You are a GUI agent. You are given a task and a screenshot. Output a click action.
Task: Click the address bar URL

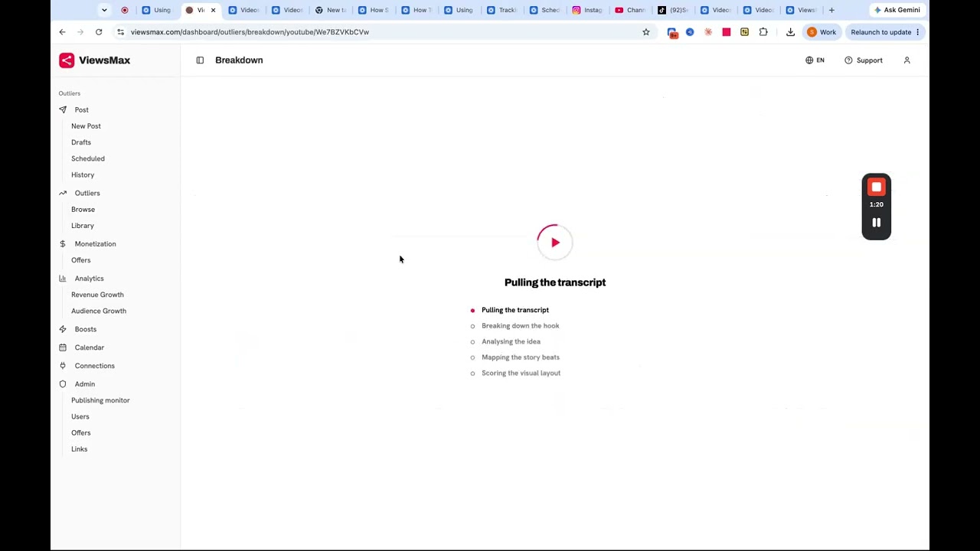point(250,32)
